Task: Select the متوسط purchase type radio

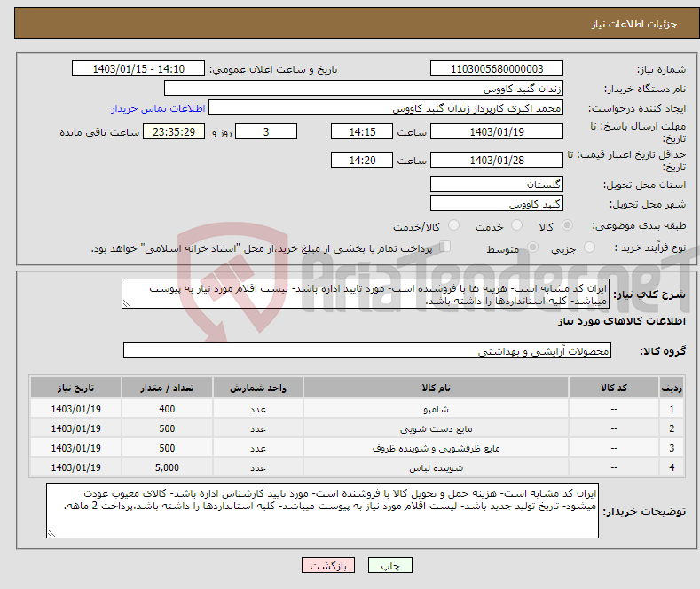Action: click(x=532, y=247)
